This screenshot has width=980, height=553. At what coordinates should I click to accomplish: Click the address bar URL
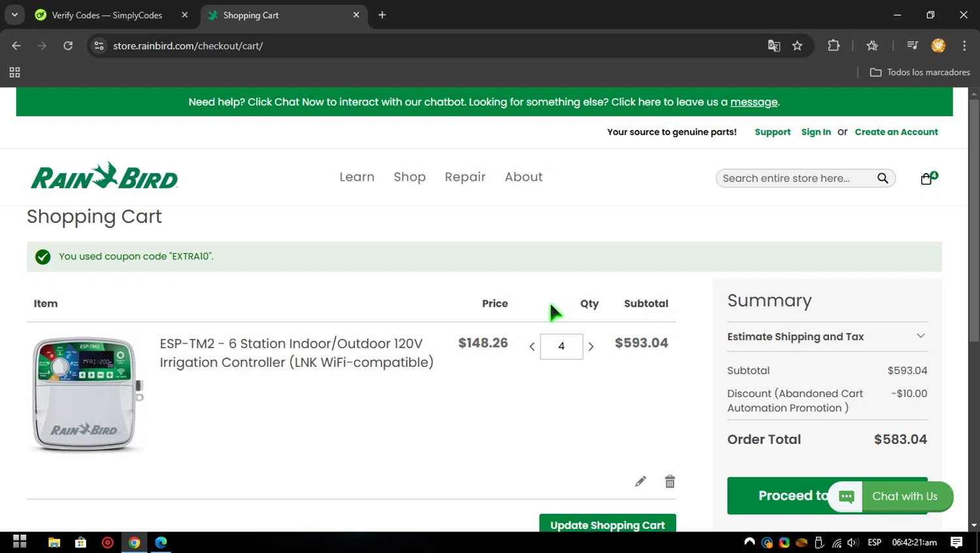coord(188,46)
